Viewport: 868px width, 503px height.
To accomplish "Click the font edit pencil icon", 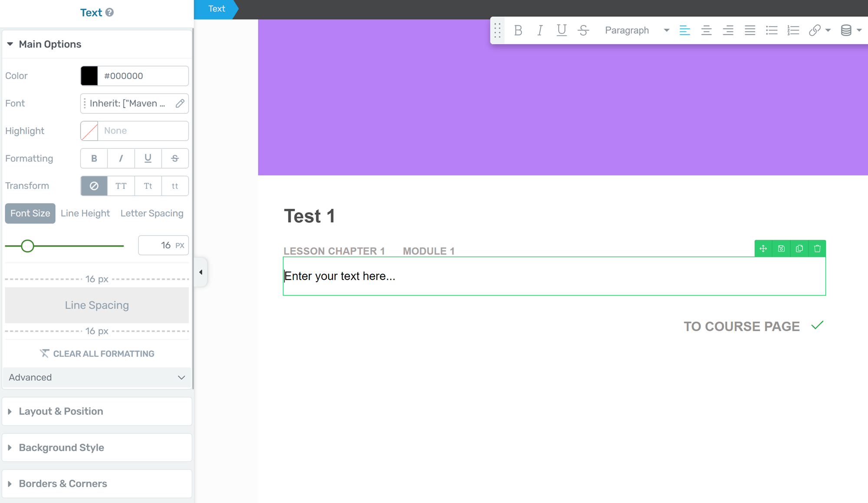I will 180,103.
